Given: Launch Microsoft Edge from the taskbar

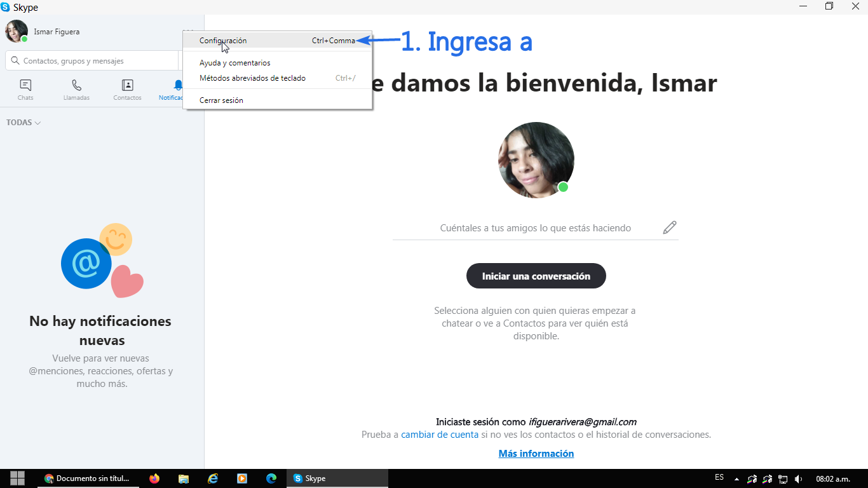Looking at the screenshot, I should point(271,478).
